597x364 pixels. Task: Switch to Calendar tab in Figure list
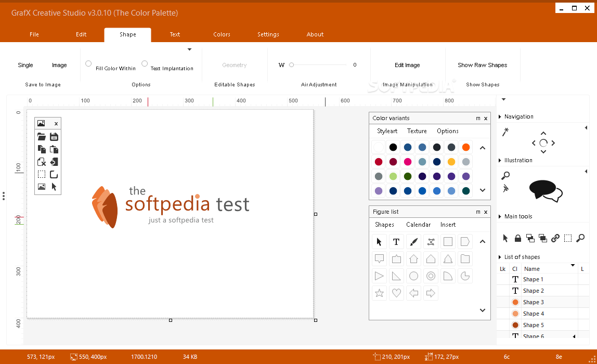pyautogui.click(x=419, y=225)
